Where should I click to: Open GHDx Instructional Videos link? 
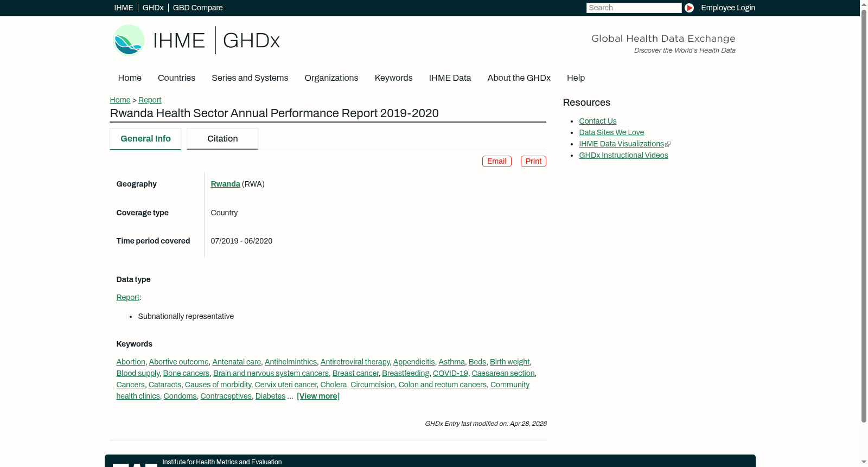click(623, 155)
